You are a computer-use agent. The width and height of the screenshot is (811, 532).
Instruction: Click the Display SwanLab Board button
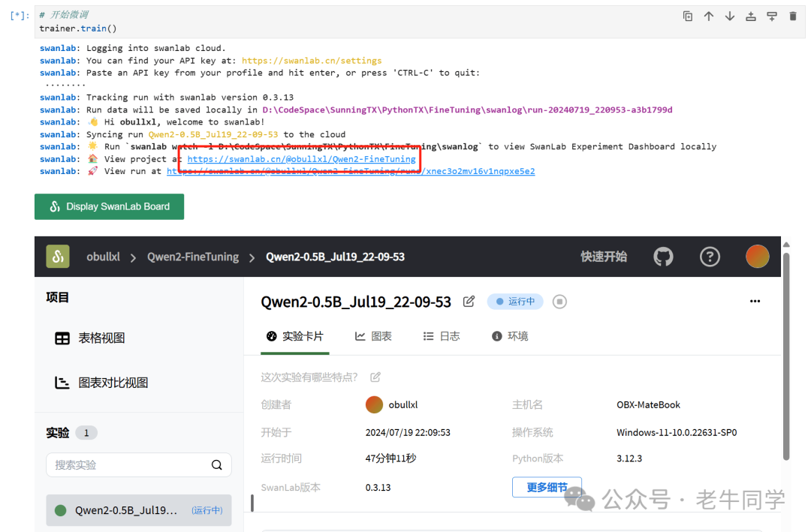[109, 207]
